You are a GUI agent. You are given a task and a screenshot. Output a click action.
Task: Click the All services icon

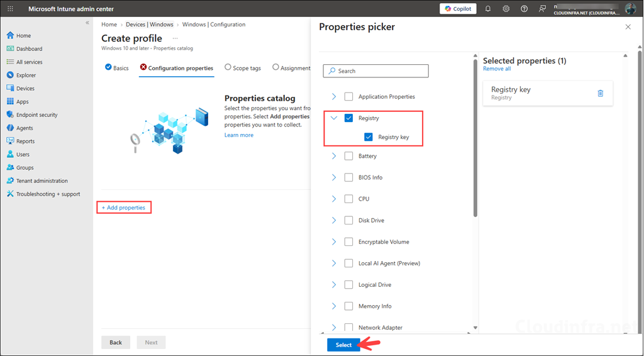point(10,62)
